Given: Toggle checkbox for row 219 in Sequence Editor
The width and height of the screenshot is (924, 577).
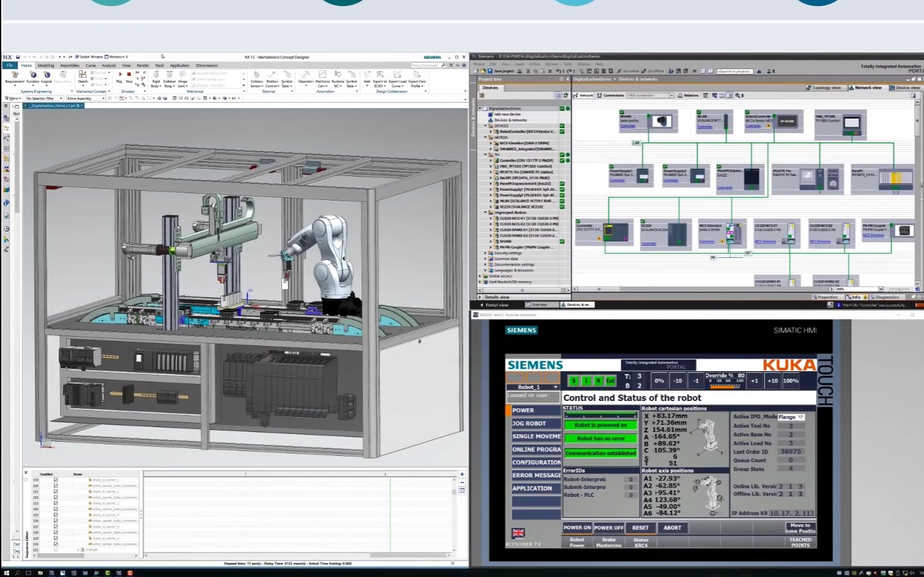Looking at the screenshot, I should [x=56, y=480].
